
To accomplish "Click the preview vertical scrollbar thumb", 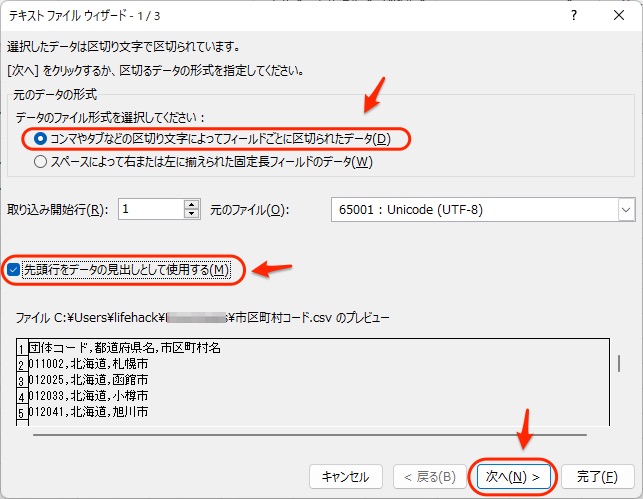I will (x=618, y=364).
